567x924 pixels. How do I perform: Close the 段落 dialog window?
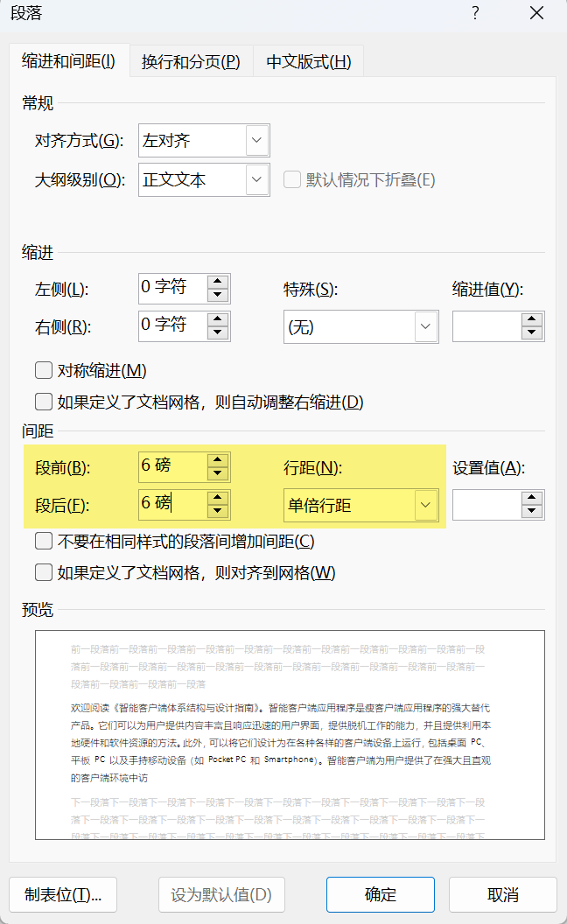[536, 13]
